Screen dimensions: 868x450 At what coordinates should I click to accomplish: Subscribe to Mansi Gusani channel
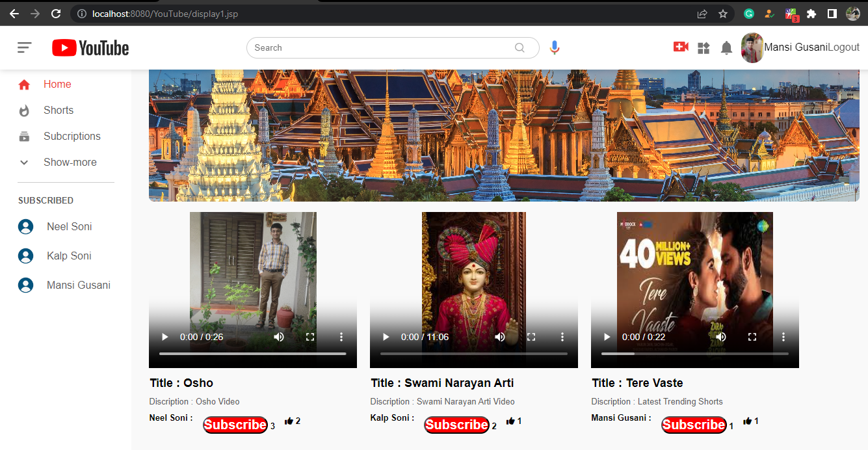click(694, 425)
